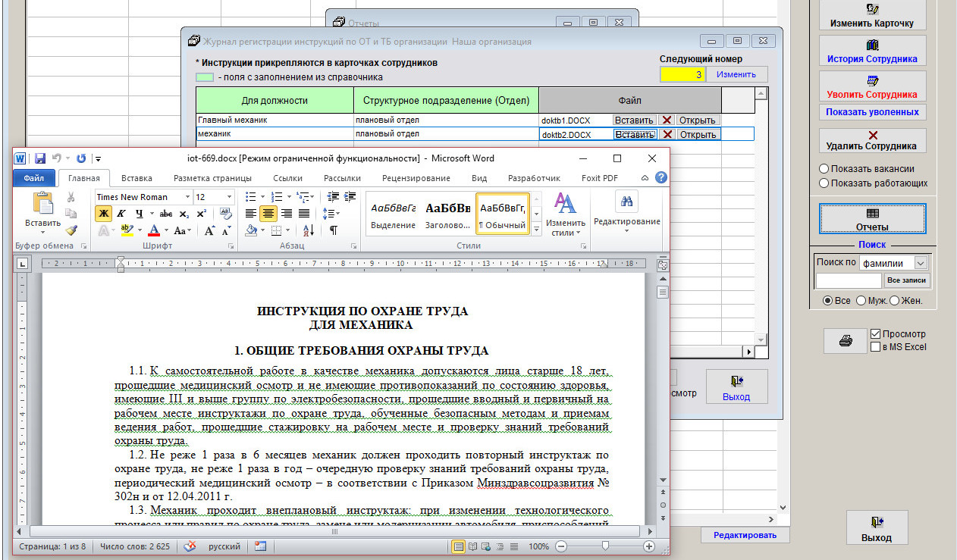Click the center alignment icon

coord(268,214)
